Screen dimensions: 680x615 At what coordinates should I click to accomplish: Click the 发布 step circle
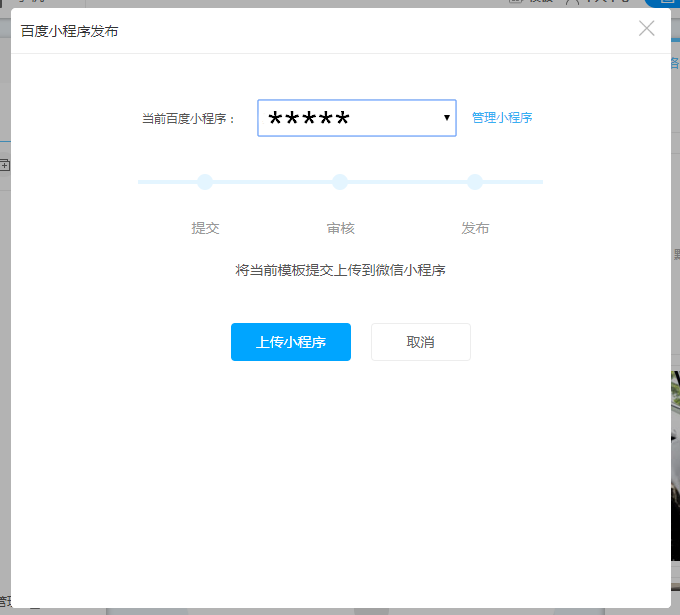point(475,182)
